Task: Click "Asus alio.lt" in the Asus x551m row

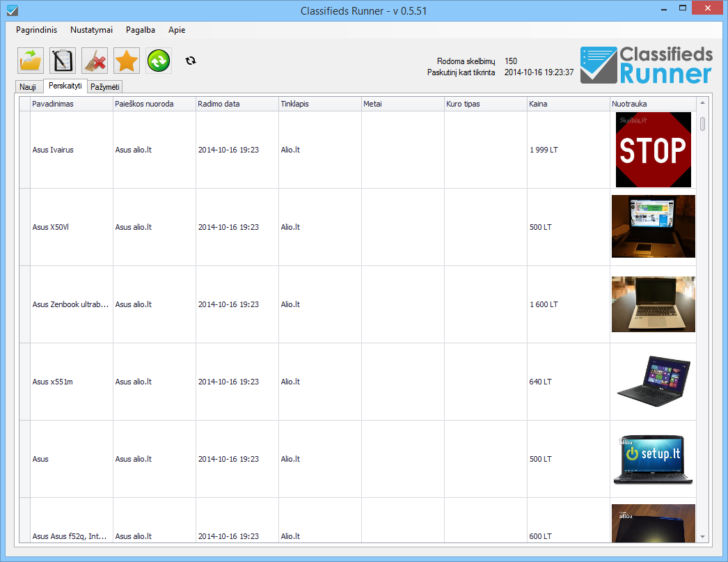Action: pos(133,382)
